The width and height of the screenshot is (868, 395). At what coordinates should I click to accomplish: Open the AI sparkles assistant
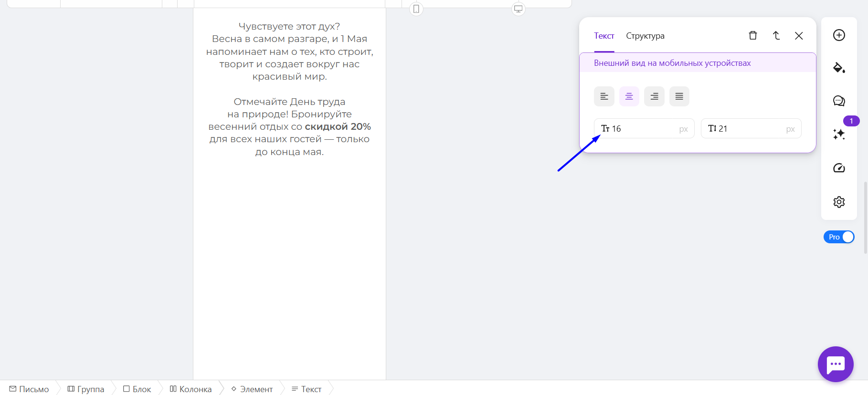tap(839, 135)
